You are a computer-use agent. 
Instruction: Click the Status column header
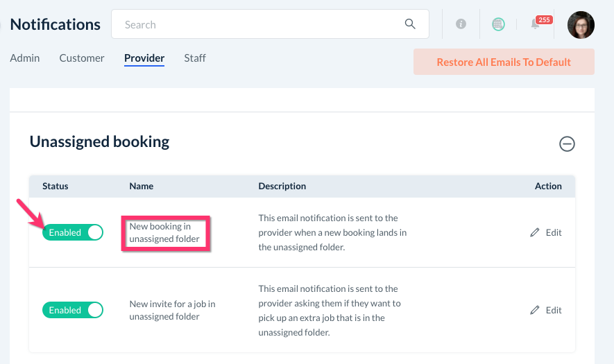coord(56,186)
